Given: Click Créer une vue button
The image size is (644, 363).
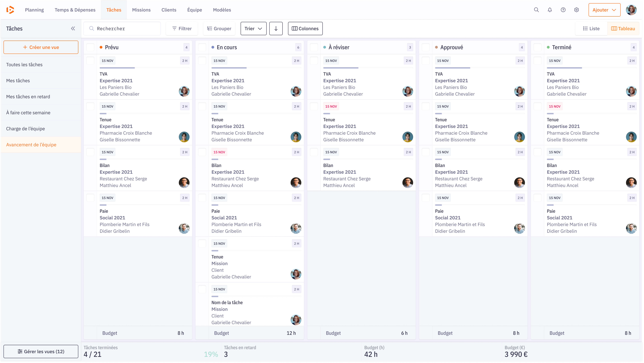Looking at the screenshot, I should pos(41,47).
